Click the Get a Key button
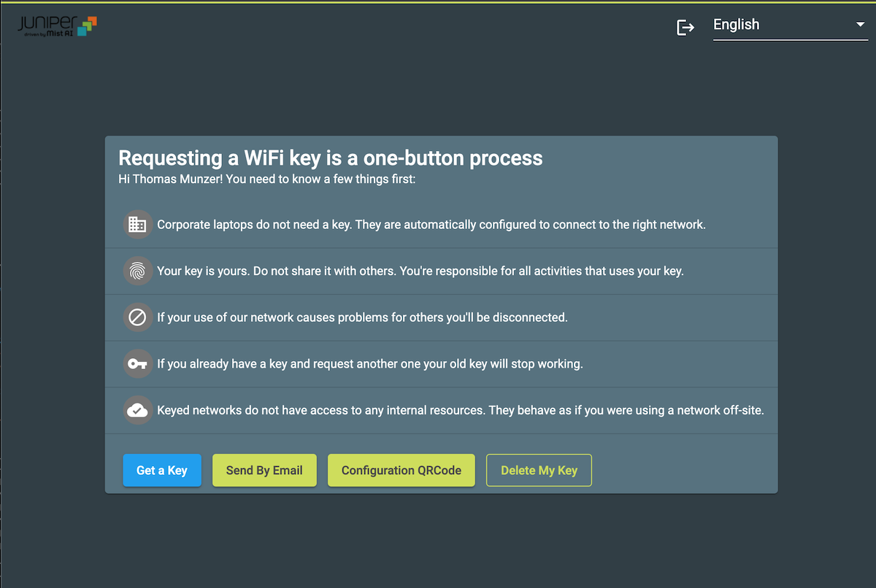Screen dimensions: 876x588 [x=162, y=471]
